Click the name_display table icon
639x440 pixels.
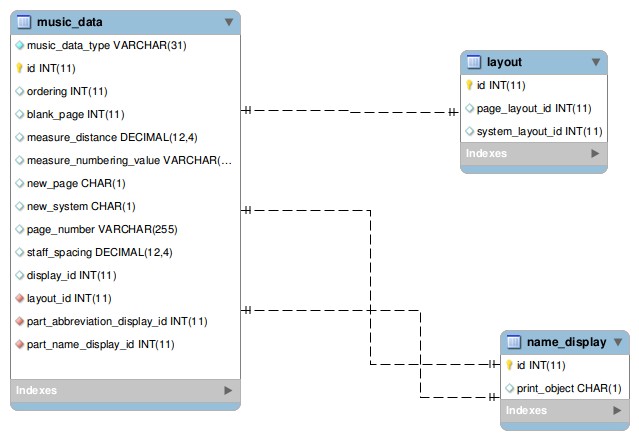(514, 342)
